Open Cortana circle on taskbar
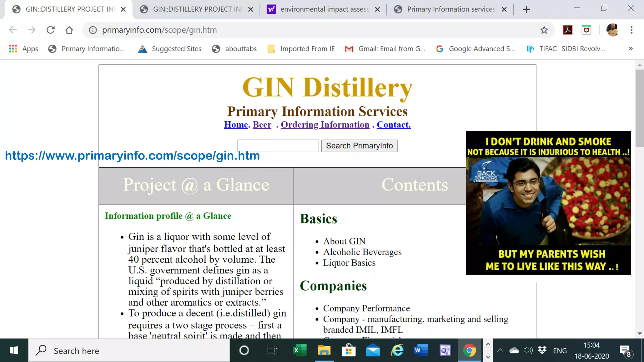This screenshot has width=644, height=362. [244, 350]
